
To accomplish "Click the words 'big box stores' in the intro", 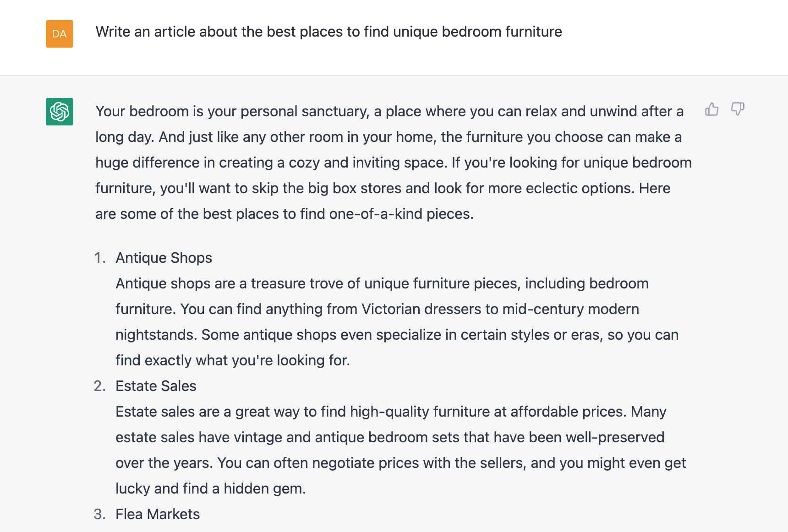I will [355, 188].
